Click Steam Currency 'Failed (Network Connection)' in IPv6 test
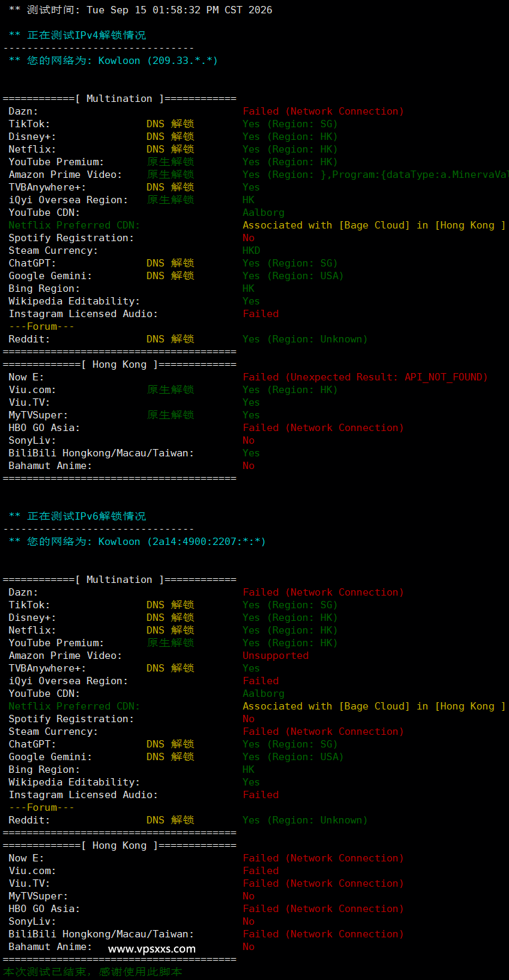The width and height of the screenshot is (509, 980). [x=323, y=732]
